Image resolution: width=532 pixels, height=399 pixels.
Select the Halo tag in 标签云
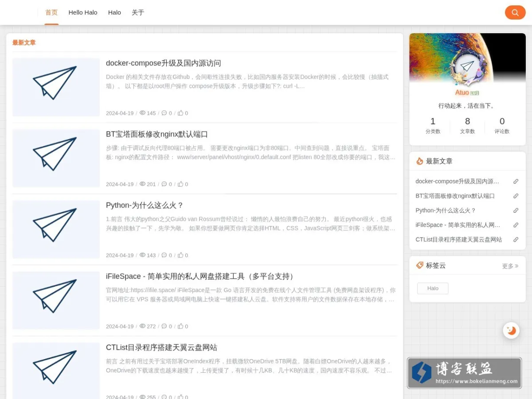pos(433,288)
